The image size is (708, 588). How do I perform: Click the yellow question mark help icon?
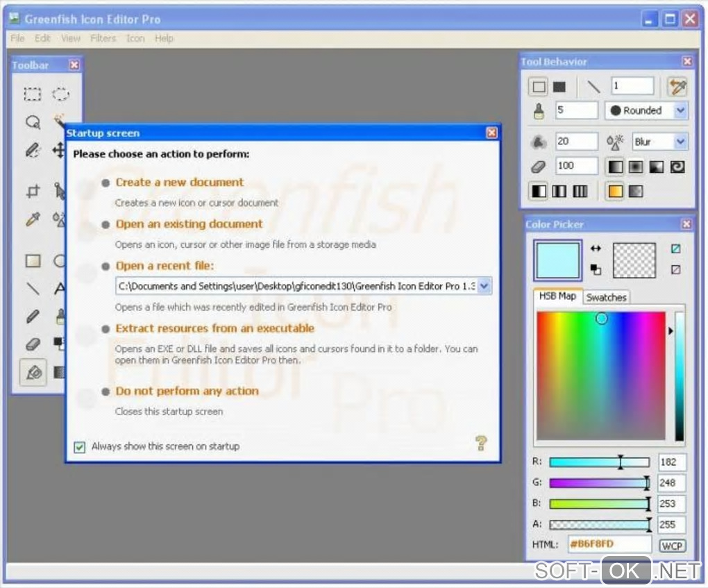click(x=481, y=444)
